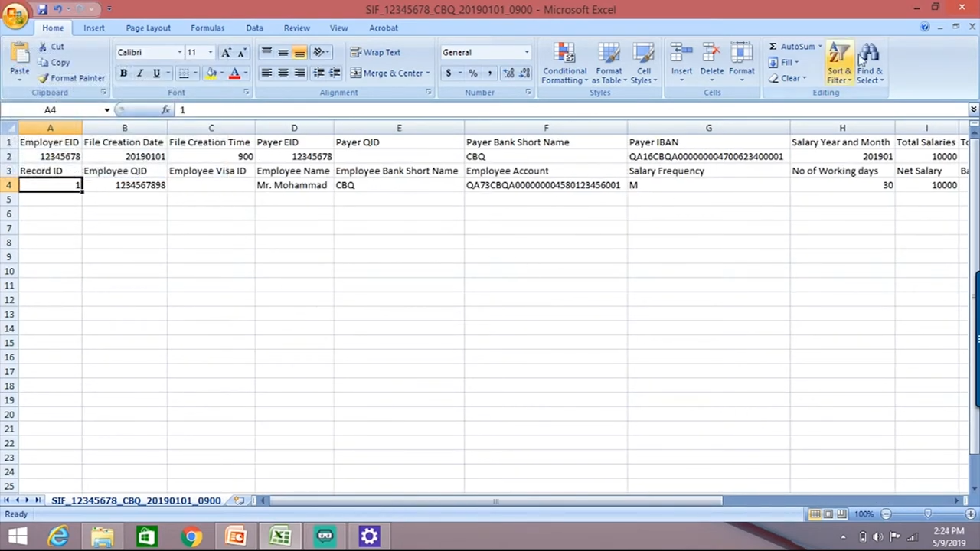The height and width of the screenshot is (551, 980).
Task: Go to the Formulas tab
Action: click(207, 28)
